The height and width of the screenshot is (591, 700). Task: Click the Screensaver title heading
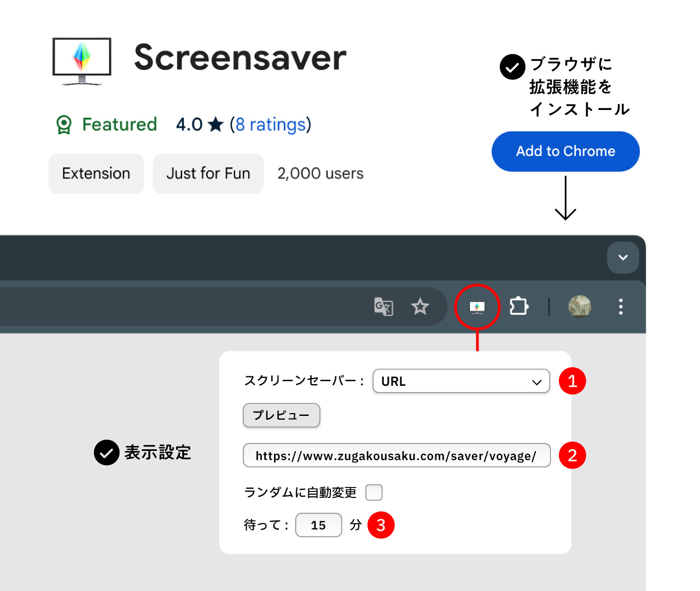coord(240,57)
